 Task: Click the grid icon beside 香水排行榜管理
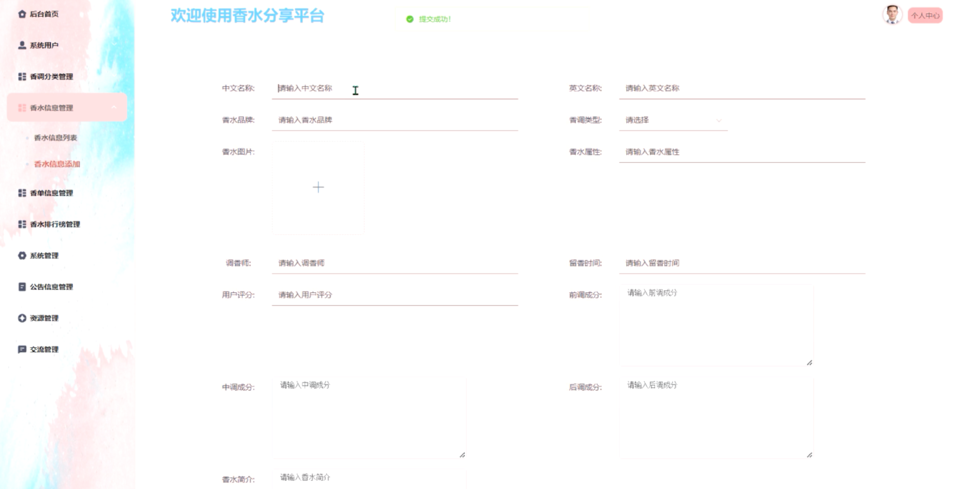tap(22, 224)
